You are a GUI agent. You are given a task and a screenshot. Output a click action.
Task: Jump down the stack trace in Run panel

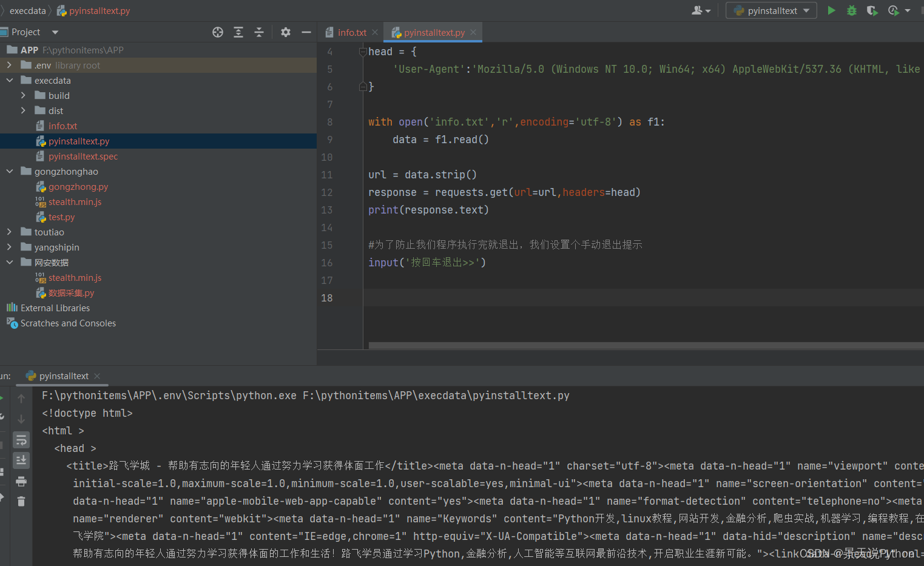[x=21, y=419]
